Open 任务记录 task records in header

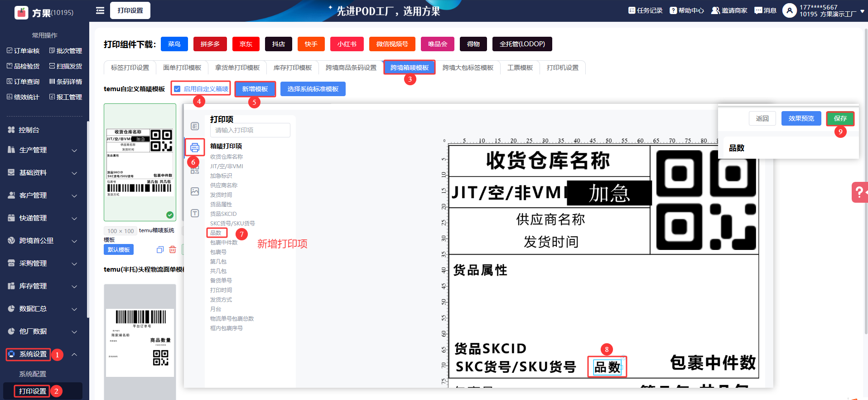click(x=645, y=10)
